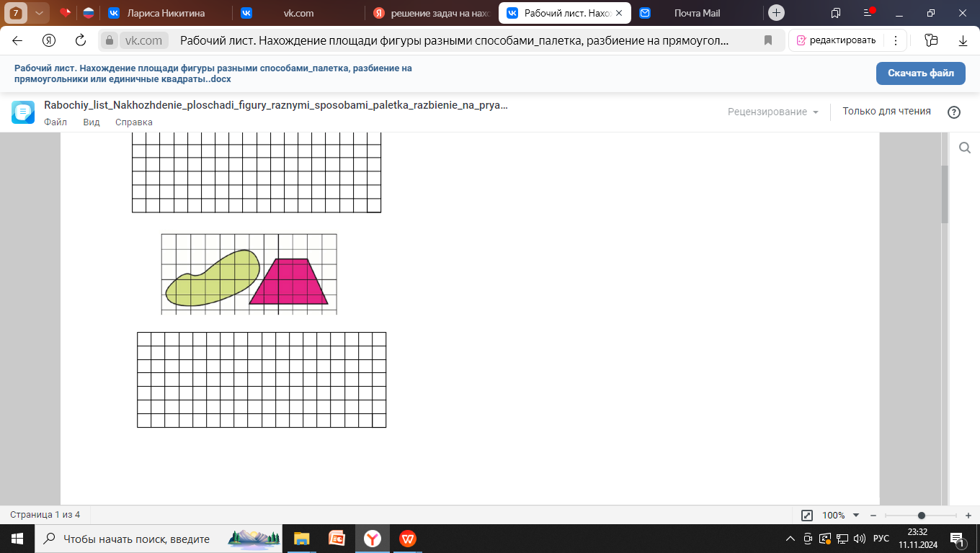
Task: Open the downloads arrow icon
Action: pos(963,40)
